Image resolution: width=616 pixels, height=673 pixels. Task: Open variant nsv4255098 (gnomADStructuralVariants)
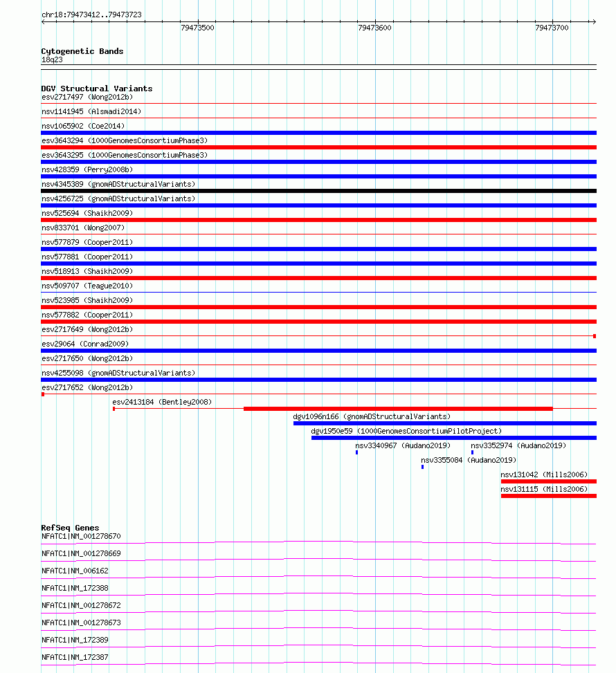tap(118, 373)
